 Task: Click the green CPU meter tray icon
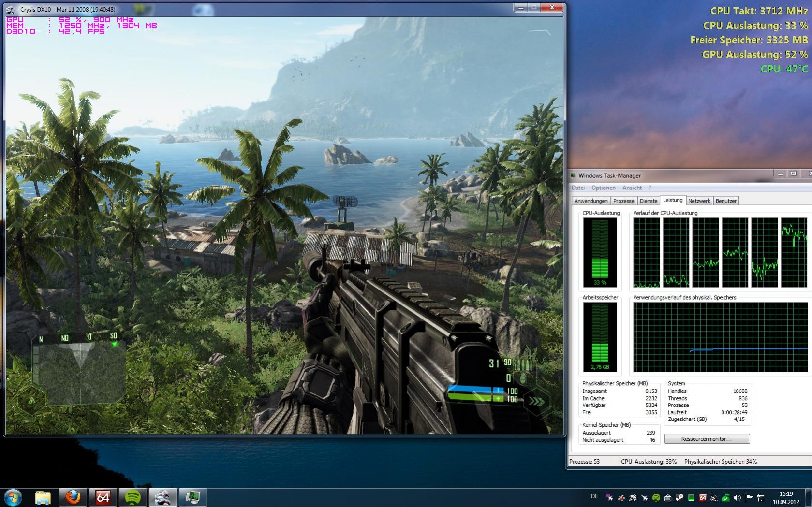click(691, 497)
